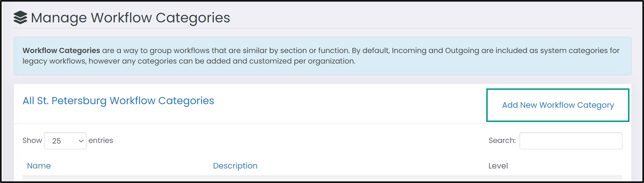The height and width of the screenshot is (183, 644).
Task: Click the stacked layers icon beside the title
Action: tap(20, 17)
